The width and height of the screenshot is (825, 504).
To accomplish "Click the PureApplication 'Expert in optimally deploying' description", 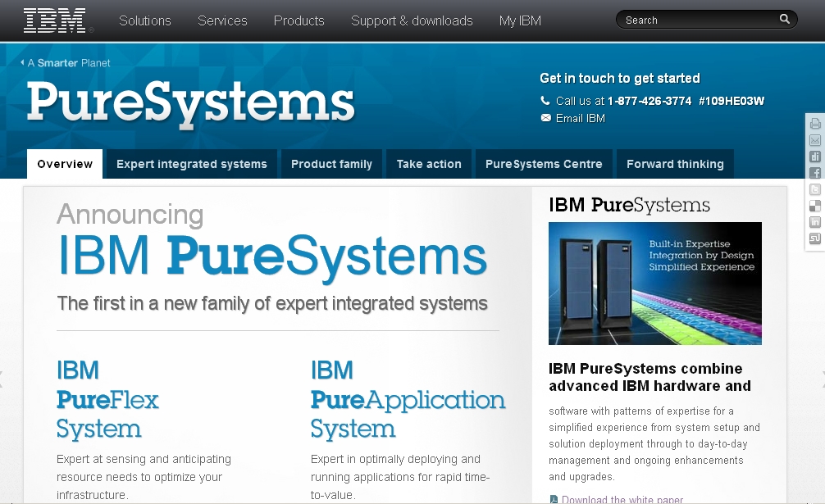I will click(400, 477).
